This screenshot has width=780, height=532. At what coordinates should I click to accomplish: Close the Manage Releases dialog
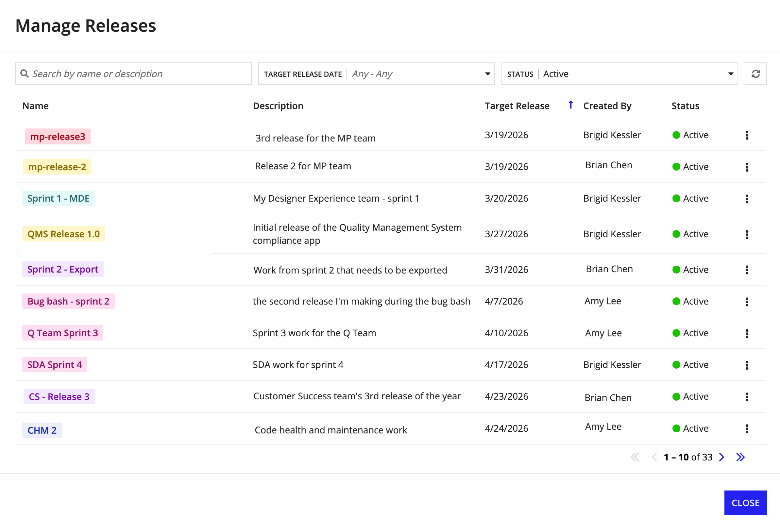click(745, 503)
